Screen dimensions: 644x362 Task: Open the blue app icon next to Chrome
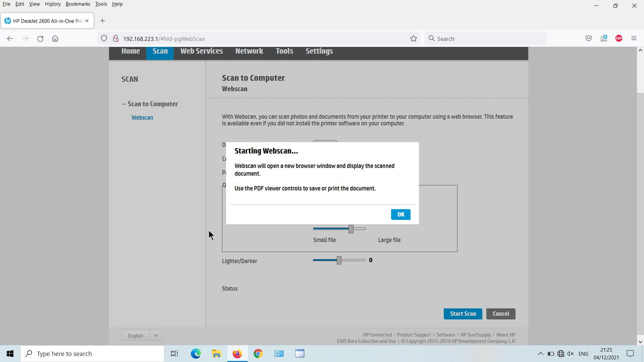click(279, 353)
